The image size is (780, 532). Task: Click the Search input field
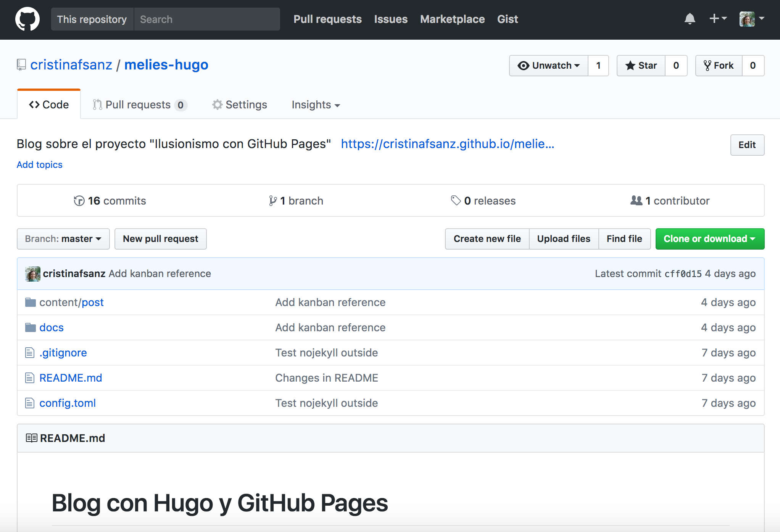click(207, 19)
